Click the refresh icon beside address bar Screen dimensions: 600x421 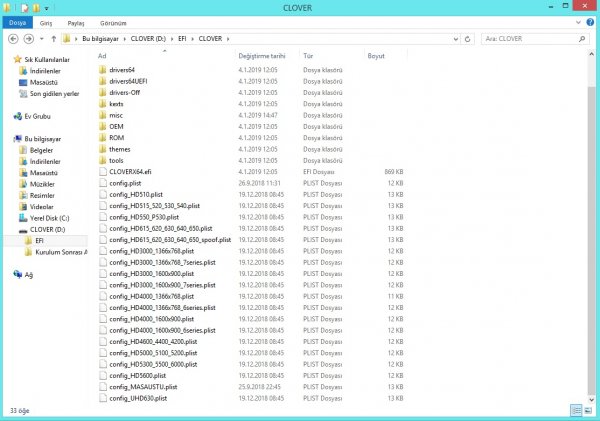click(x=466, y=38)
